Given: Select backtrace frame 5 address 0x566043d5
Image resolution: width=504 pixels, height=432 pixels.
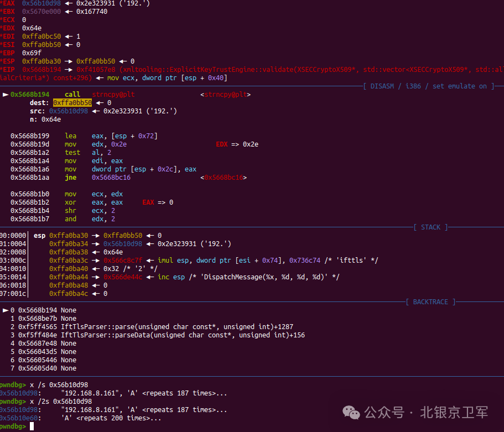Looking at the screenshot, I should coord(38,352).
